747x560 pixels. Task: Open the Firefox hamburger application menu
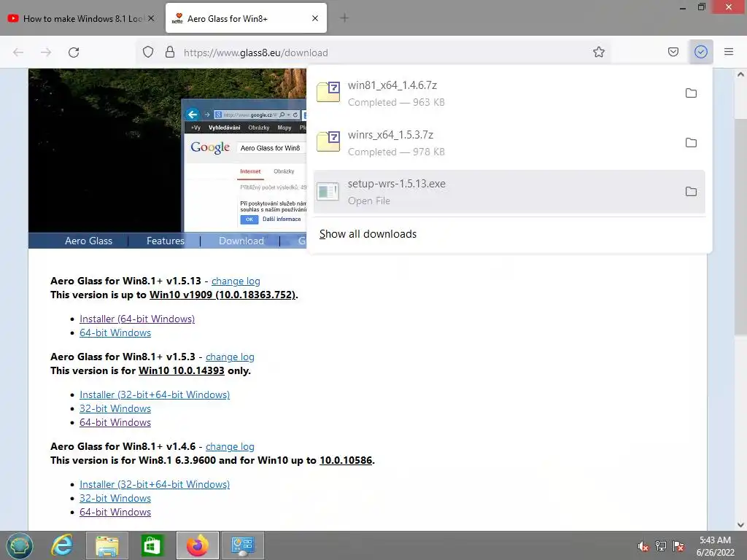pyautogui.click(x=729, y=52)
